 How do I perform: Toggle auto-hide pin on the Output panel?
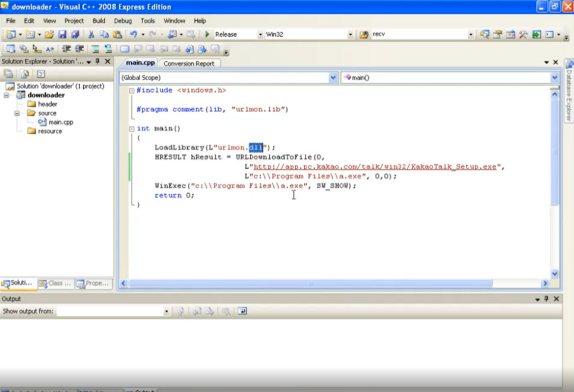tap(547, 299)
